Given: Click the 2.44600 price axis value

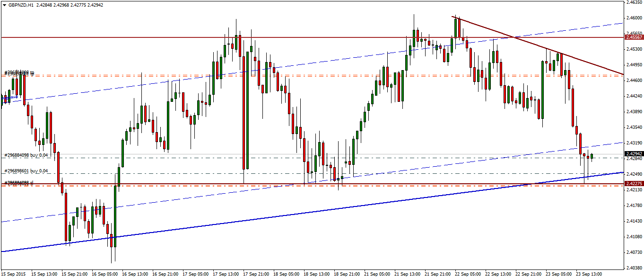Looking at the screenshot, I should point(633,81).
